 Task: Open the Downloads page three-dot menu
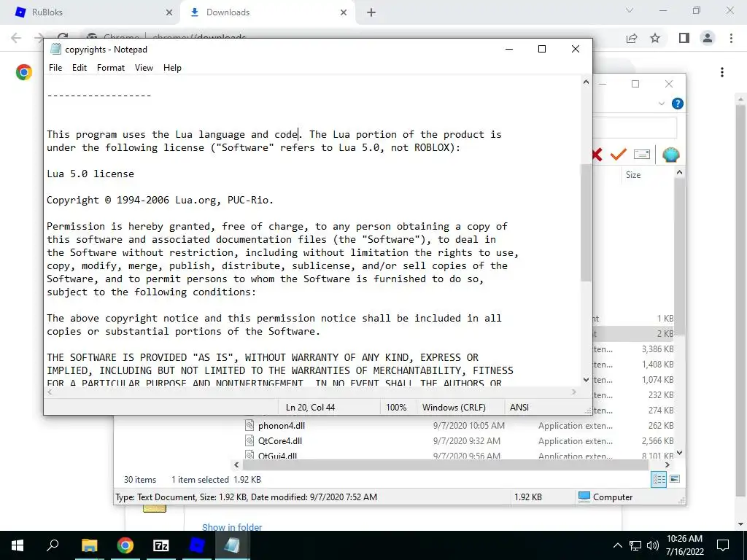(721, 72)
